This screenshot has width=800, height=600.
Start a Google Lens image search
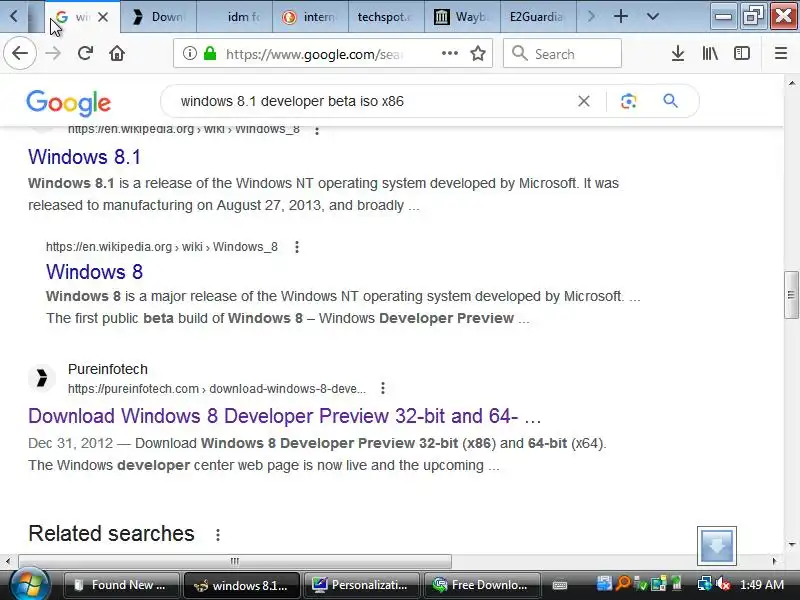(629, 101)
